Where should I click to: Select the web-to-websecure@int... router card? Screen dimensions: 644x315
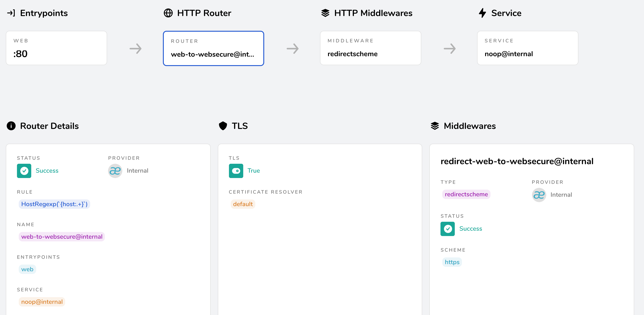click(x=214, y=48)
